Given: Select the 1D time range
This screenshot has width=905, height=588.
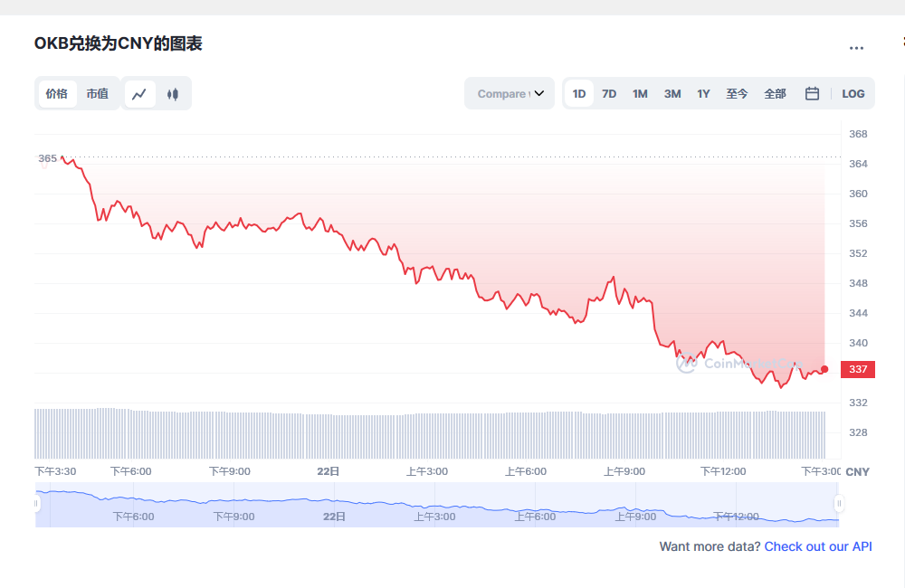Looking at the screenshot, I should click(x=579, y=94).
